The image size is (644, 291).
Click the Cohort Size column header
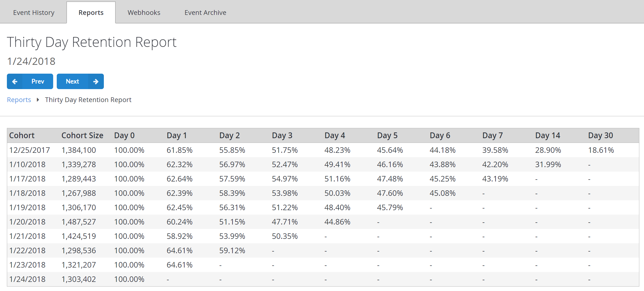pyautogui.click(x=82, y=135)
